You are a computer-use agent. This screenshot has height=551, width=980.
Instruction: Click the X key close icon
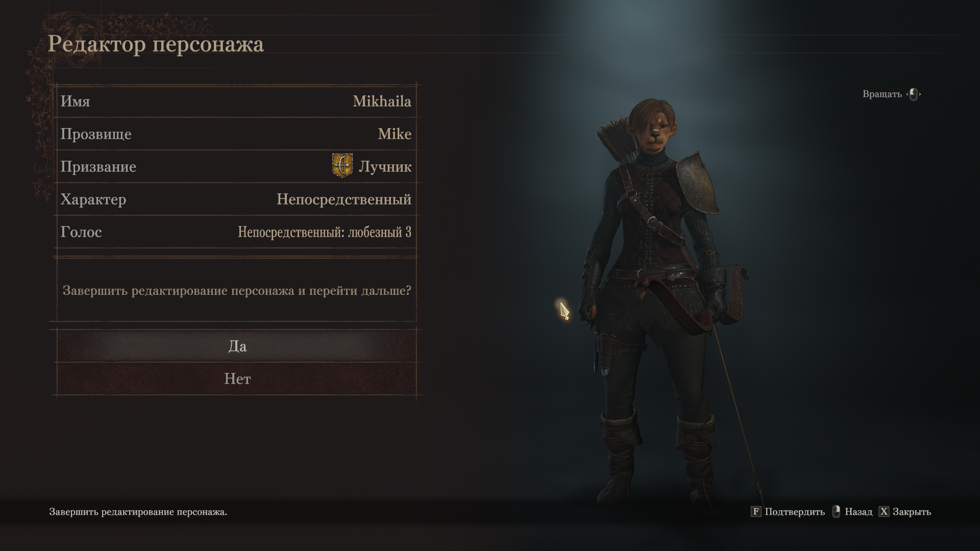pos(884,511)
